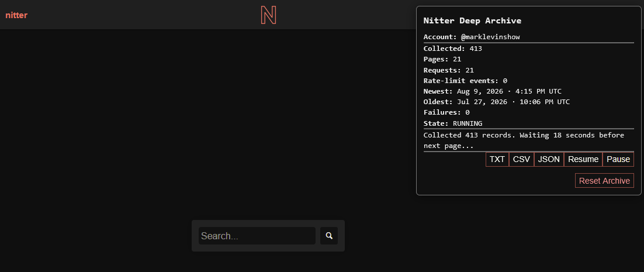Select Newest Aug 9, 2026 timestamp
This screenshot has height=272, width=644.
[x=509, y=91]
